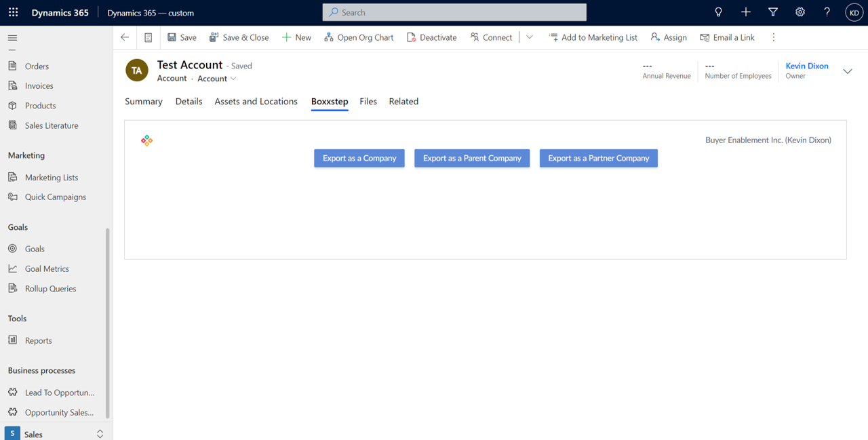Collapse the hamburger navigation menu
The height and width of the screenshot is (440, 868).
12,38
